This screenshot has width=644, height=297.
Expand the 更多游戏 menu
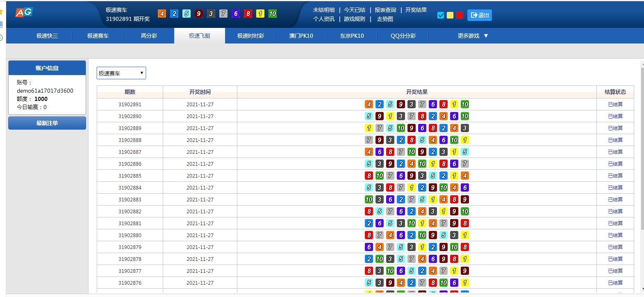(473, 36)
